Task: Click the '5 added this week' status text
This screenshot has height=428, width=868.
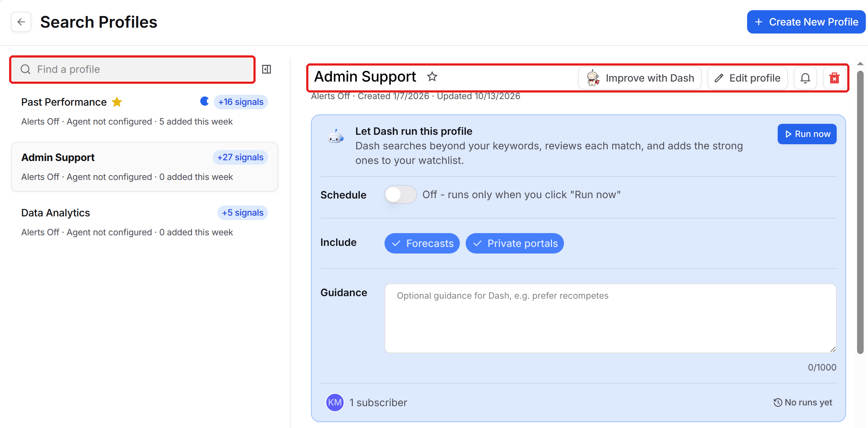Action: 196,122
